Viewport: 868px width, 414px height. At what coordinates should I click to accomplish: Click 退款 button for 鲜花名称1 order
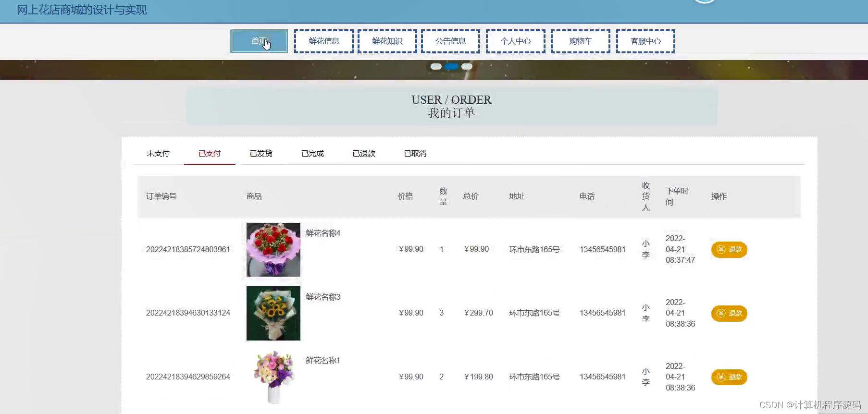click(729, 377)
